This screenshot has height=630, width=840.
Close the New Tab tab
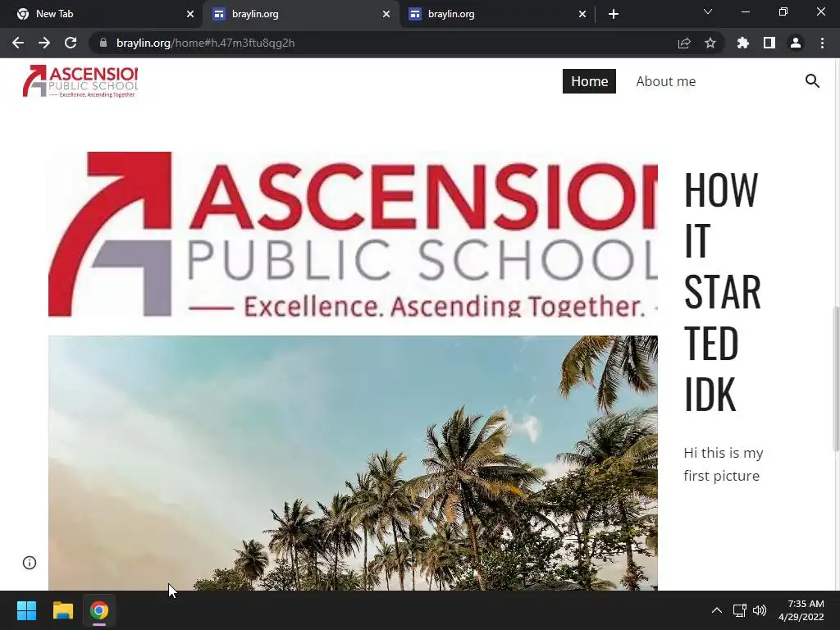(x=190, y=14)
